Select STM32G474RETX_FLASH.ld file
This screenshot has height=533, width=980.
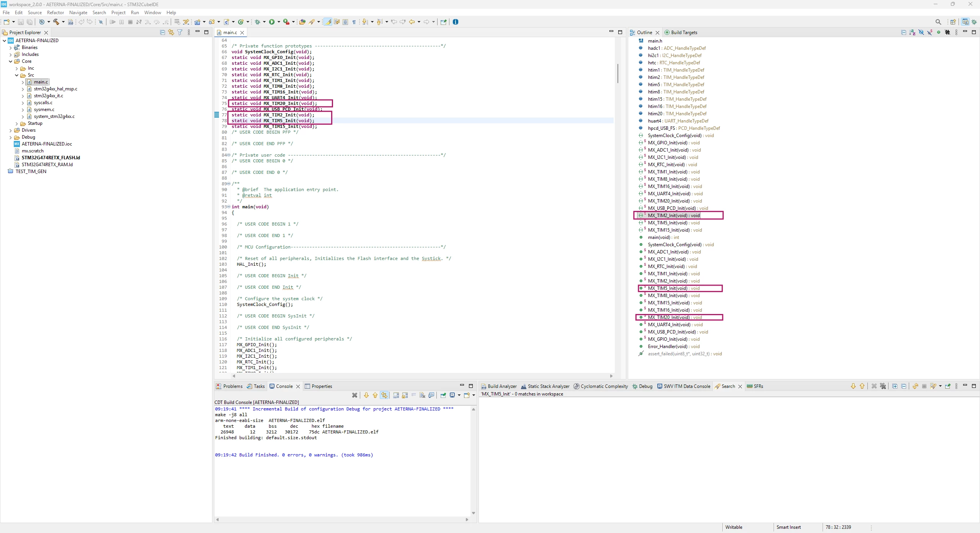(51, 158)
